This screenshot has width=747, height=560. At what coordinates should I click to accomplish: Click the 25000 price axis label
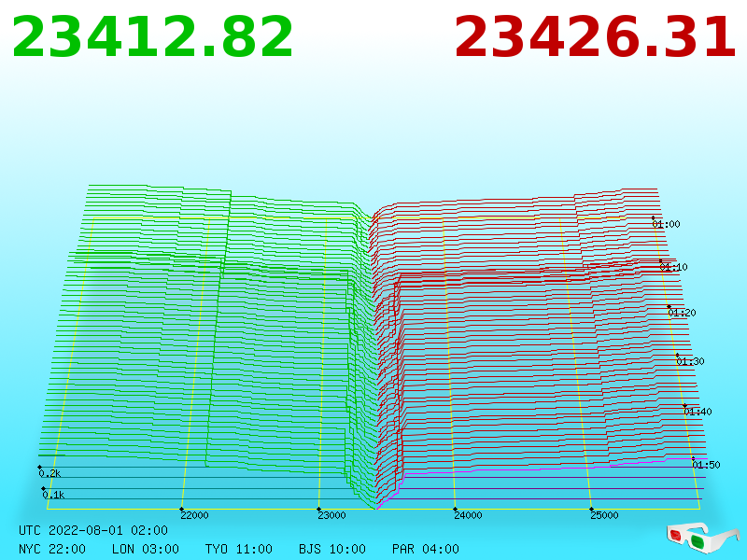point(604,515)
